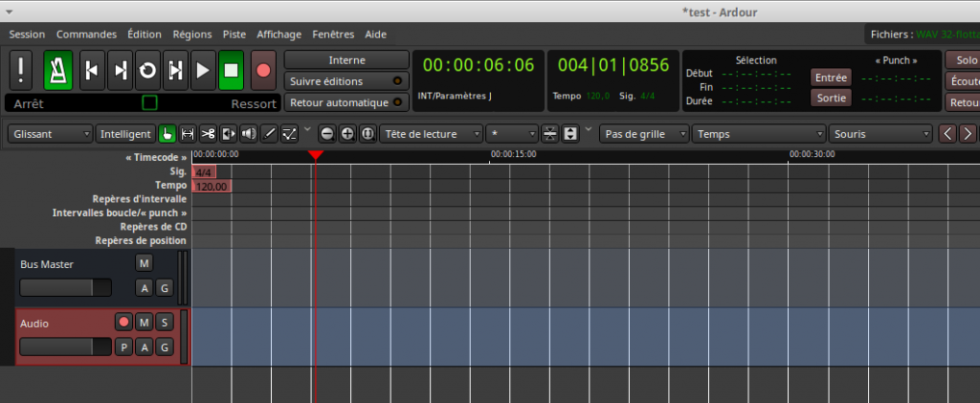
Task: Select the scissors cut tool
Action: coord(208,134)
